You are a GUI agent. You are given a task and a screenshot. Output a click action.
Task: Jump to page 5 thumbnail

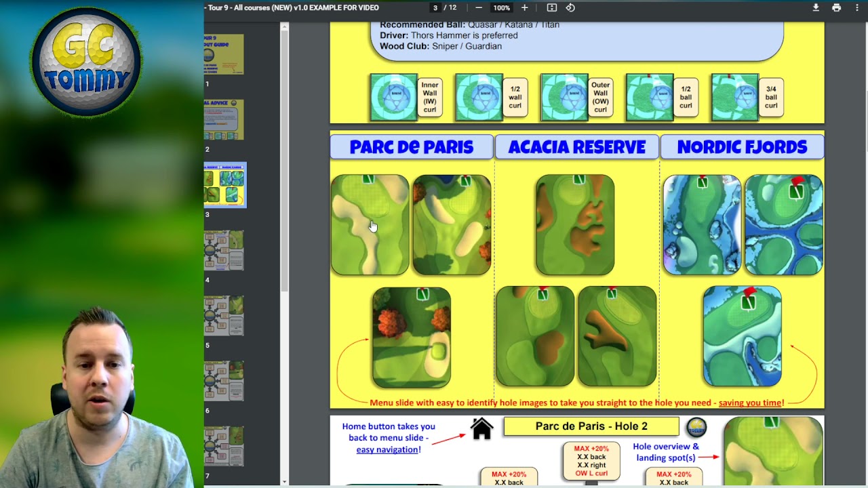point(224,315)
